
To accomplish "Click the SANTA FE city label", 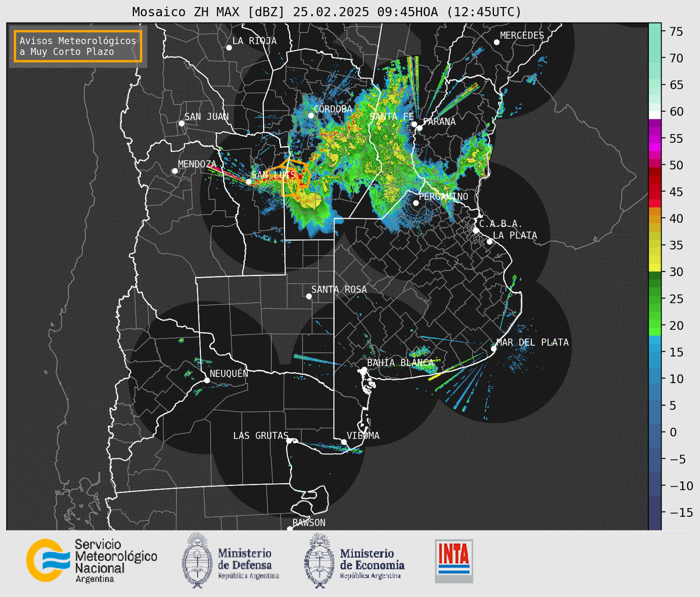I will (392, 117).
